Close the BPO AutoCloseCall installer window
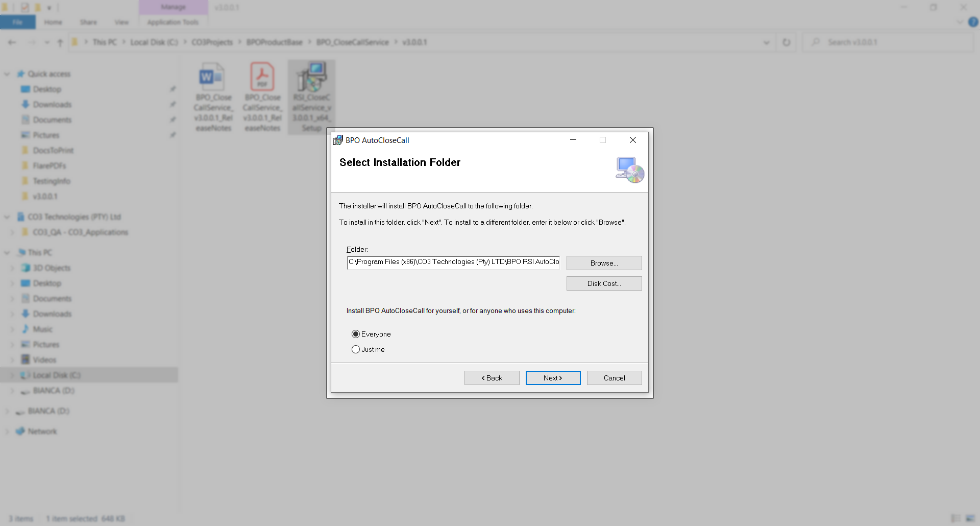Screen dimensions: 980x526 point(633,140)
